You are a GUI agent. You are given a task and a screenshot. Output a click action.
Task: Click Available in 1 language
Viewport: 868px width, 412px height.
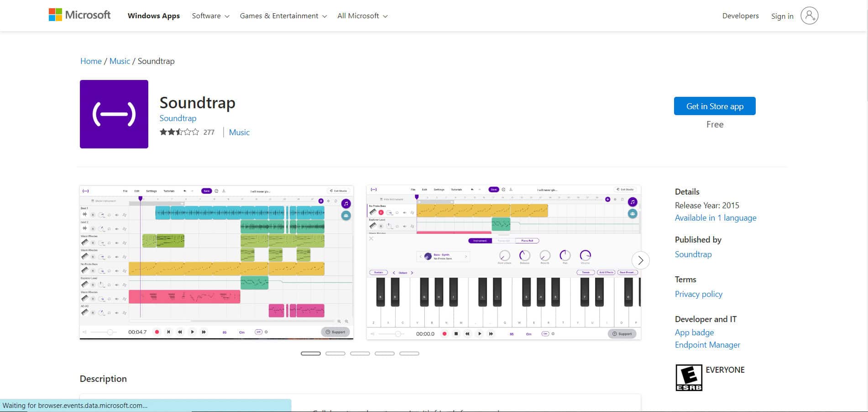715,218
